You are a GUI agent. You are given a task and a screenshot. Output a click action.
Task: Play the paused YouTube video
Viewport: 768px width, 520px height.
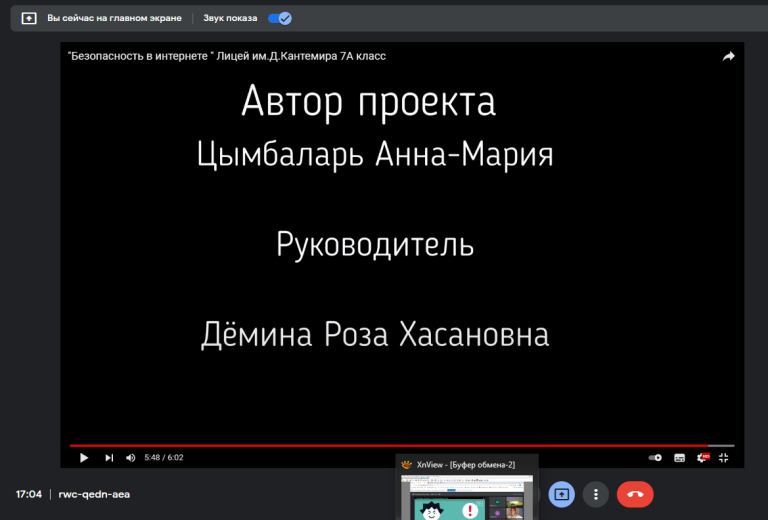pyautogui.click(x=84, y=458)
